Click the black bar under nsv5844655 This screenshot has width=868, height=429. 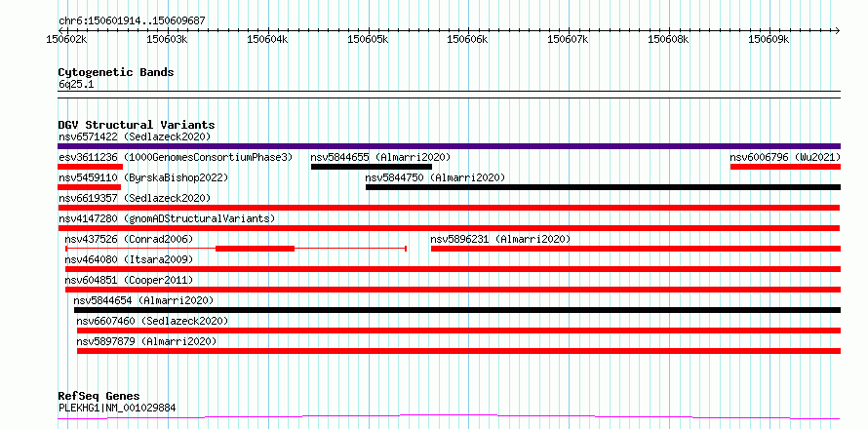pos(372,167)
